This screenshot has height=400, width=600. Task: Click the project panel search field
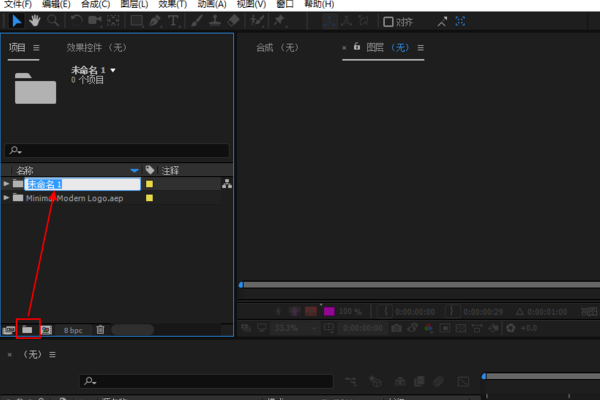click(x=118, y=151)
